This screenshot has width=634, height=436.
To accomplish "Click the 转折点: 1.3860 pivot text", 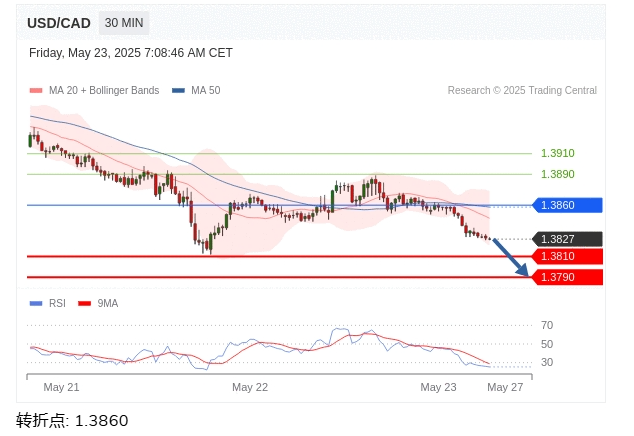I will pyautogui.click(x=72, y=421).
